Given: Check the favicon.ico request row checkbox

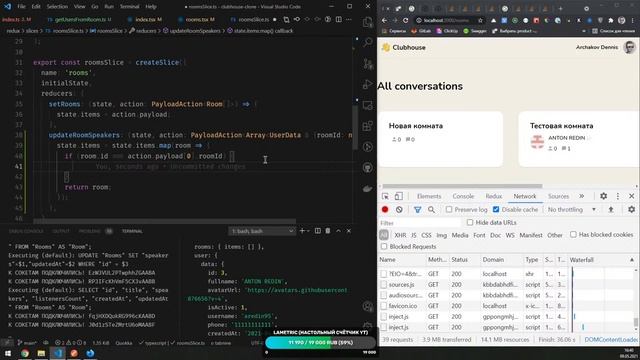Looking at the screenshot, I should [384, 306].
